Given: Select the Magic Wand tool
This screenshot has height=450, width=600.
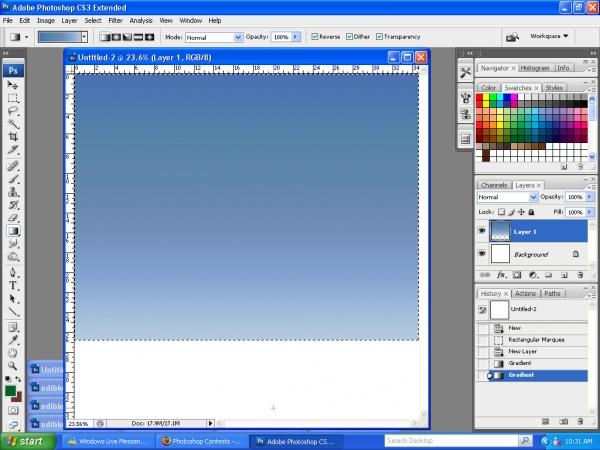Looking at the screenshot, I should tap(13, 124).
